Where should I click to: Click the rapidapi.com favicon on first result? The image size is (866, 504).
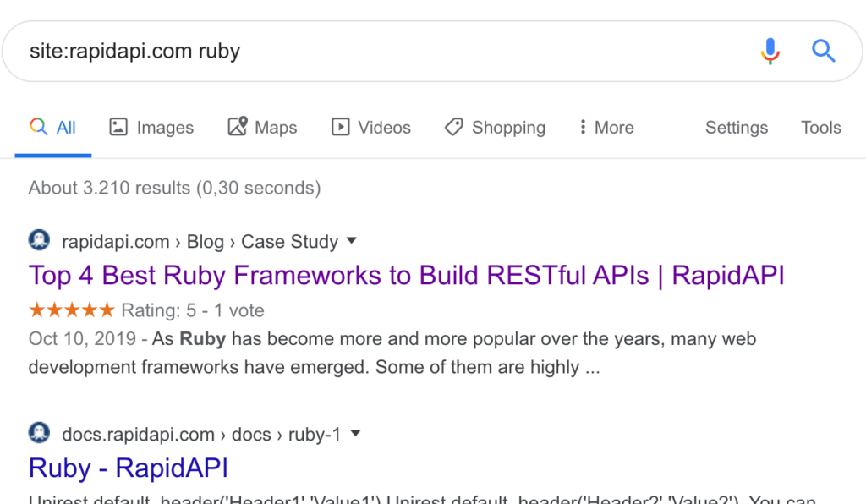tap(38, 241)
